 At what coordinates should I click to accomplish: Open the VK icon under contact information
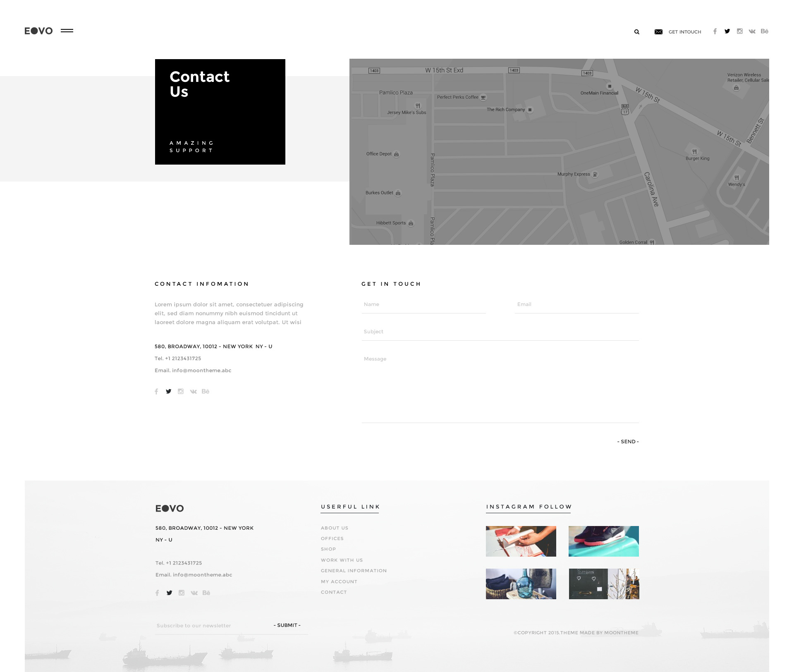(x=193, y=392)
